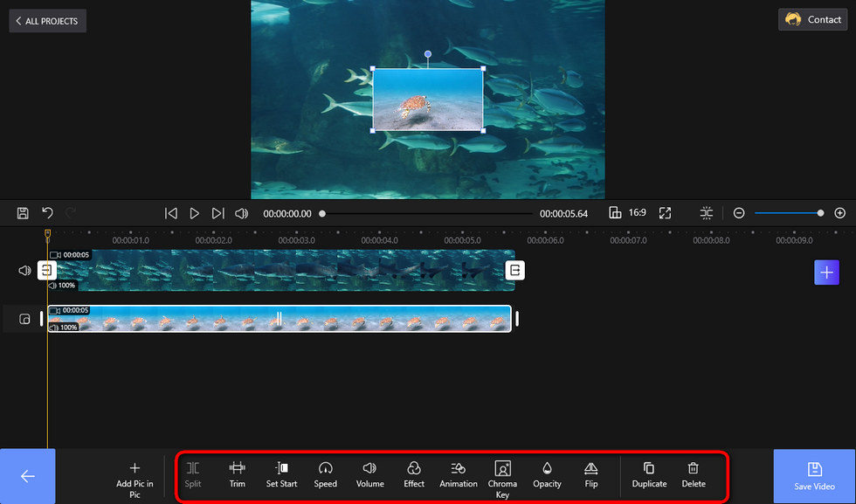The width and height of the screenshot is (856, 504).
Task: Undo the last action
Action: pyautogui.click(x=47, y=213)
